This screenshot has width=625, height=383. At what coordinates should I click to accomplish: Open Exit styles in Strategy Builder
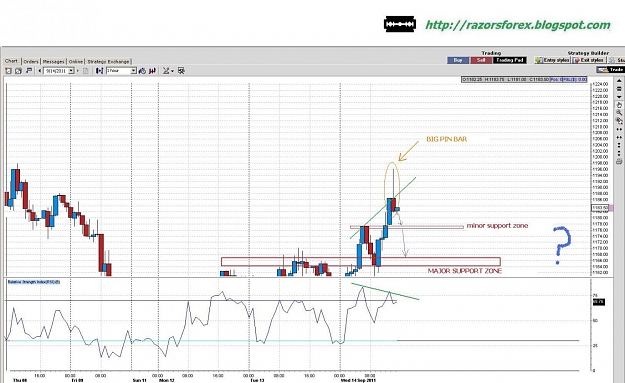pyautogui.click(x=589, y=60)
